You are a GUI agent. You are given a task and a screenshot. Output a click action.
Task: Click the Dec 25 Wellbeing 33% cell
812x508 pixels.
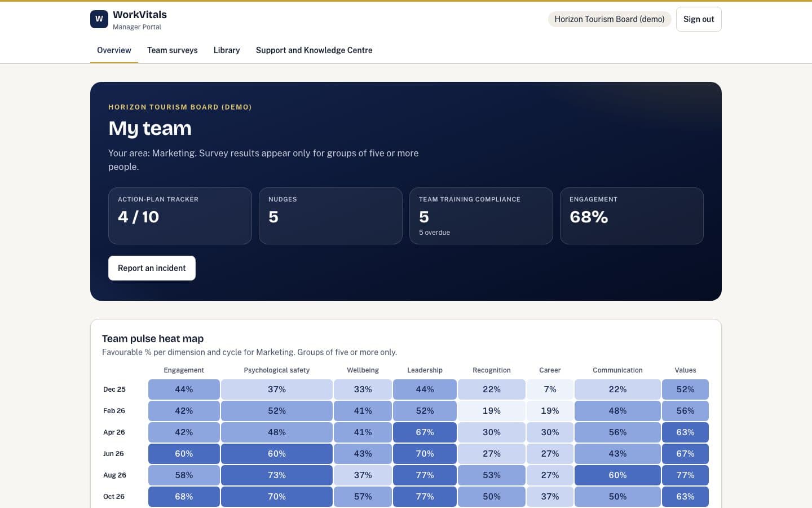(x=363, y=389)
